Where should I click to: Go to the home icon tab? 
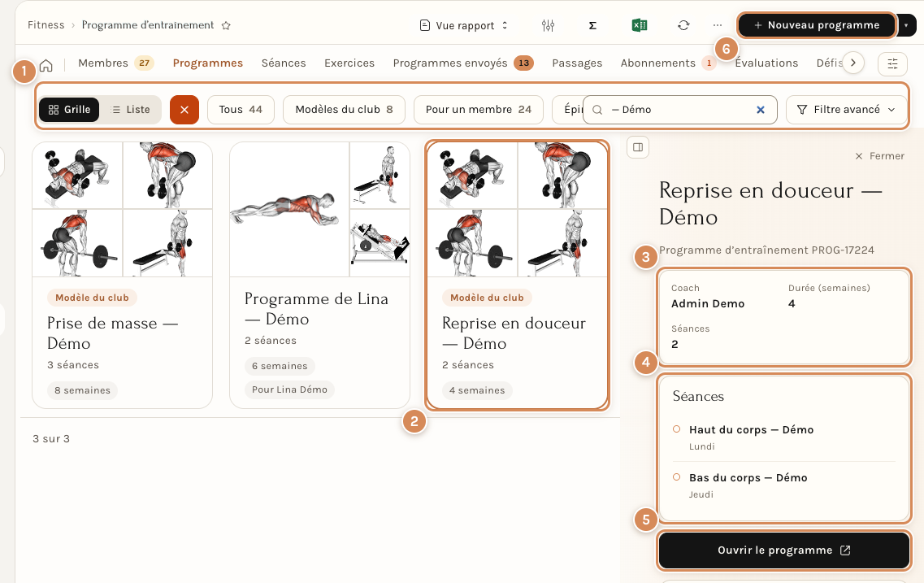pyautogui.click(x=46, y=65)
